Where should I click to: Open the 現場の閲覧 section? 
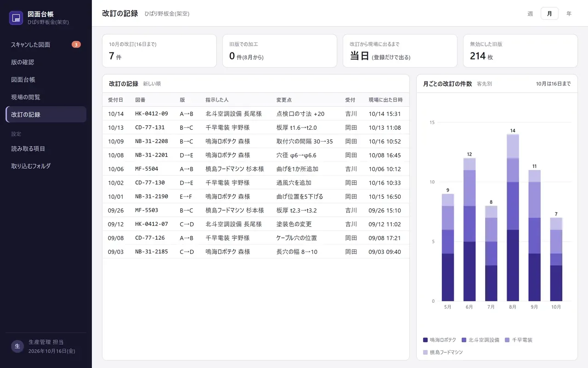coord(46,97)
